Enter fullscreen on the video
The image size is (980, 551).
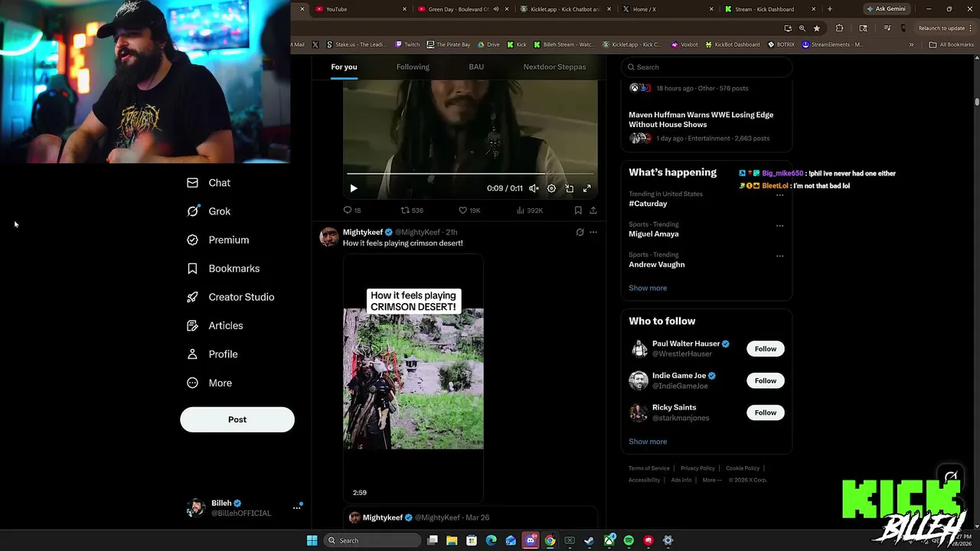pos(587,188)
